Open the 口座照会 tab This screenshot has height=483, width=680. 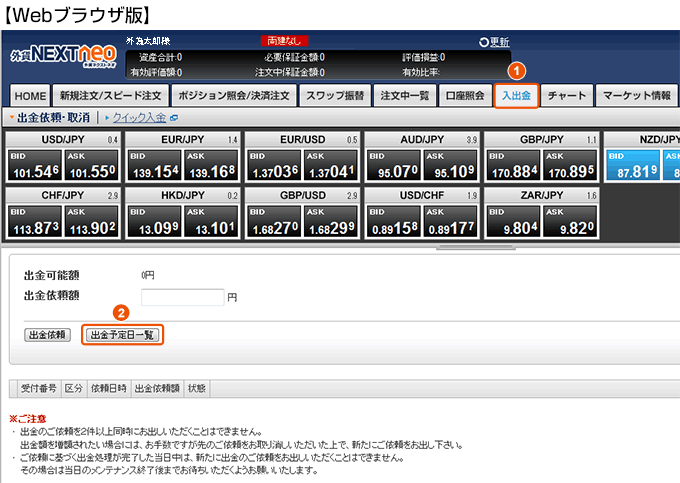pyautogui.click(x=465, y=96)
